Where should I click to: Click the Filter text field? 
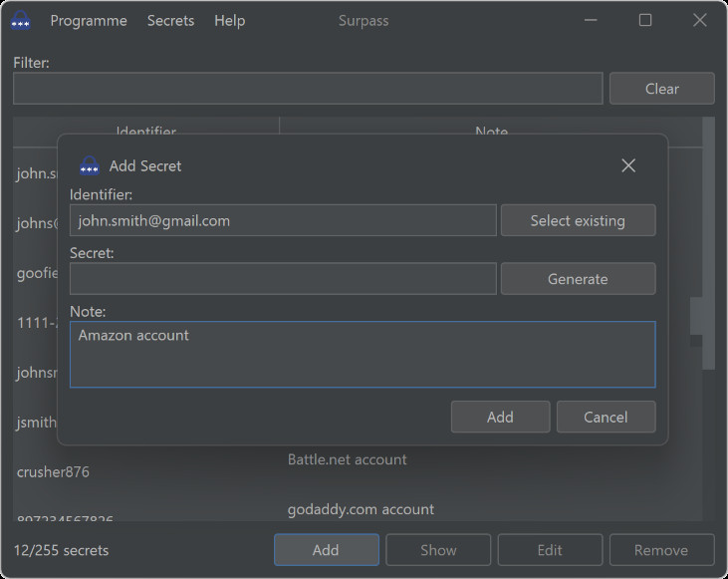308,88
